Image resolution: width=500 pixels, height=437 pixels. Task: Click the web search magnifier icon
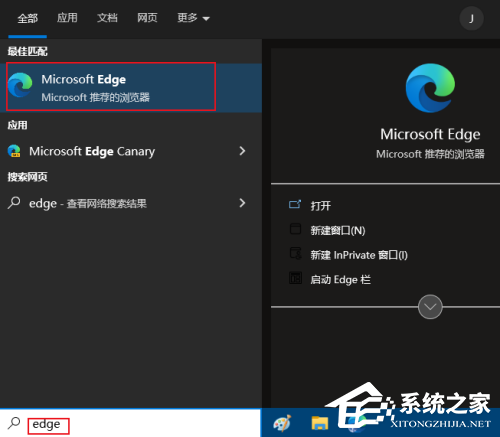(14, 203)
